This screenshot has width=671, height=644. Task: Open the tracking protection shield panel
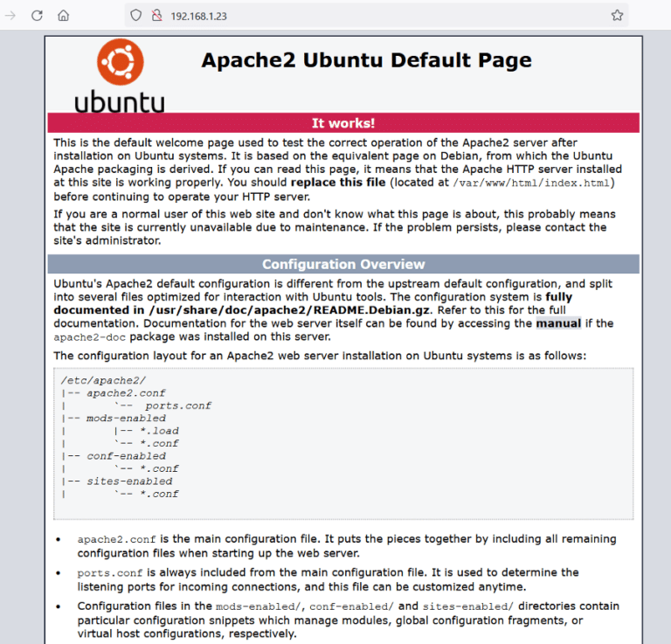135,16
